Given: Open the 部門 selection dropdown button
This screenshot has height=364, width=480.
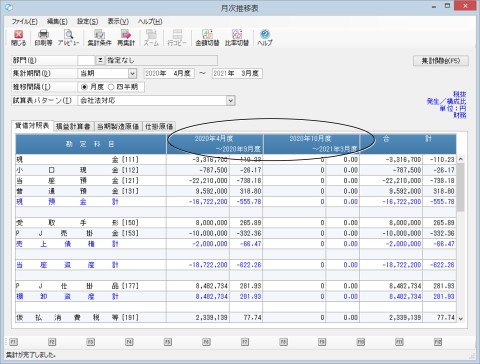Looking at the screenshot, I should click(x=100, y=60).
